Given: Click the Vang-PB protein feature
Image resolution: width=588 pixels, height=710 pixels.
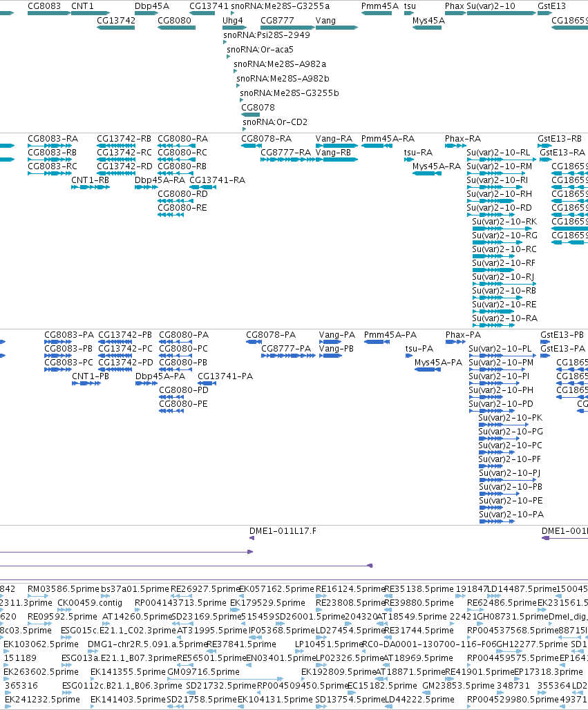Looking at the screenshot, I should click(330, 356).
